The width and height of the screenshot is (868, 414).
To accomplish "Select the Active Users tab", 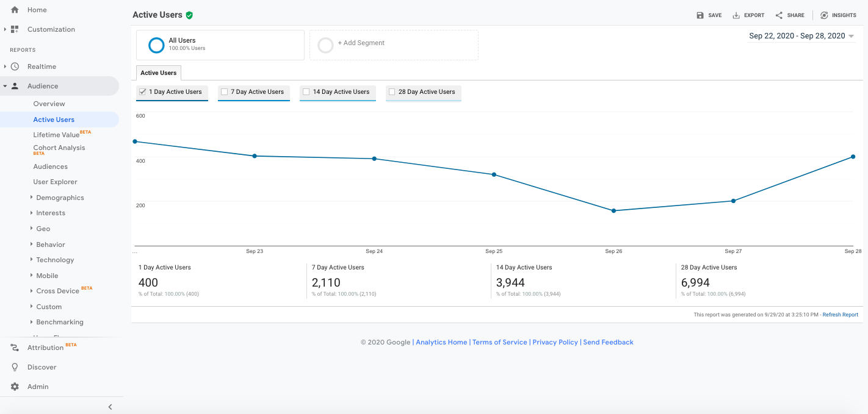I will 159,73.
